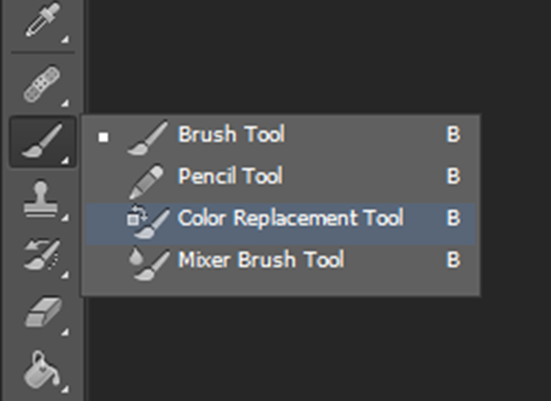551x401 pixels.
Task: Select the Eraser tool
Action: click(x=42, y=313)
